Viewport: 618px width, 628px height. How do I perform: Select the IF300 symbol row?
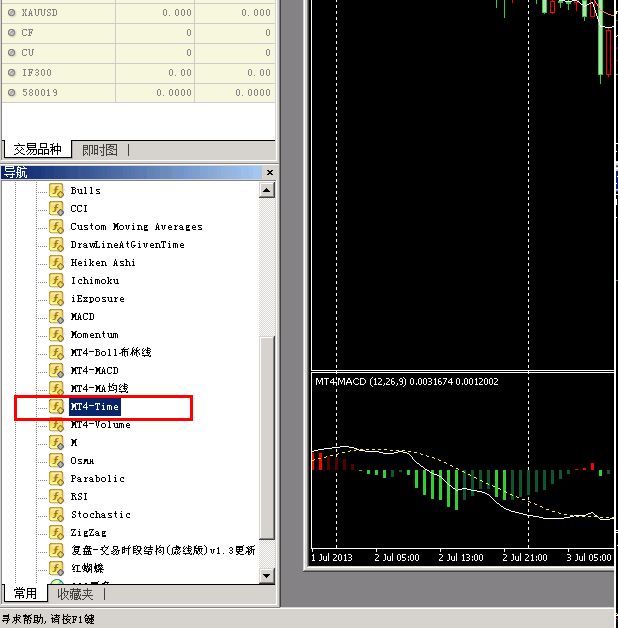[x=36, y=72]
